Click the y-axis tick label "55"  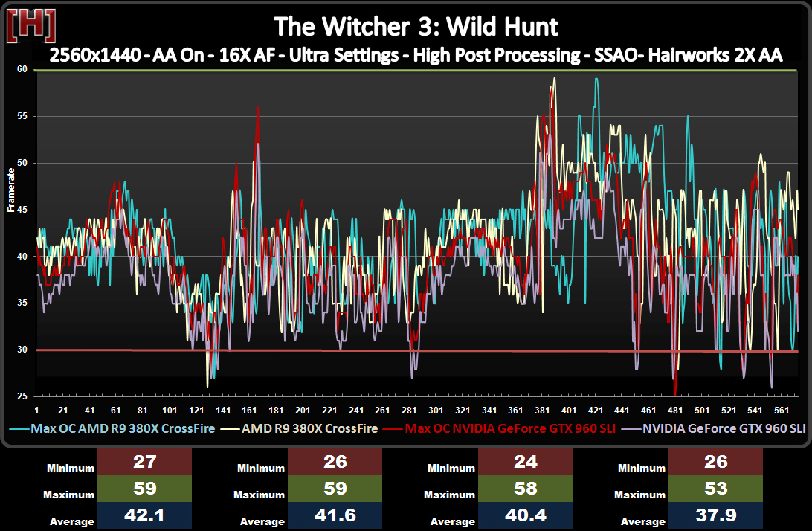[x=22, y=116]
